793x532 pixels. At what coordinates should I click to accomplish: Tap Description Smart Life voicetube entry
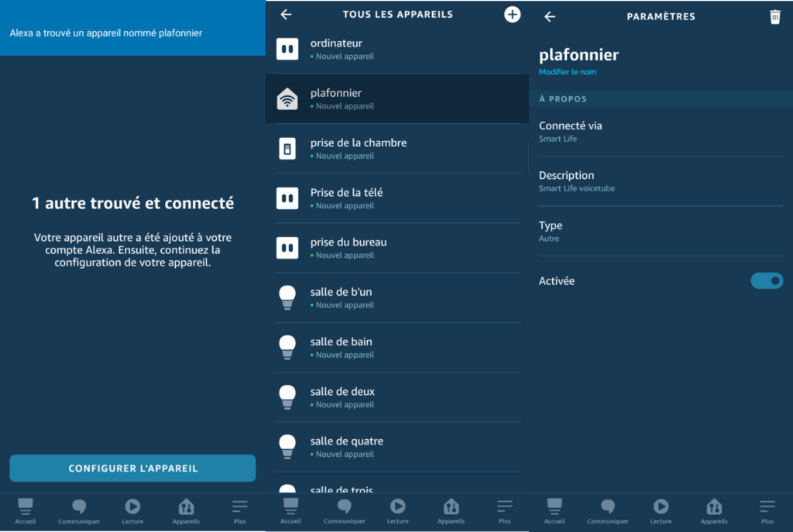tap(661, 181)
